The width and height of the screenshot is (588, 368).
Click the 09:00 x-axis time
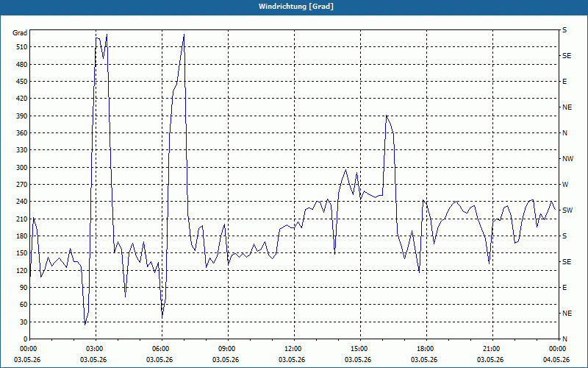[228, 348]
